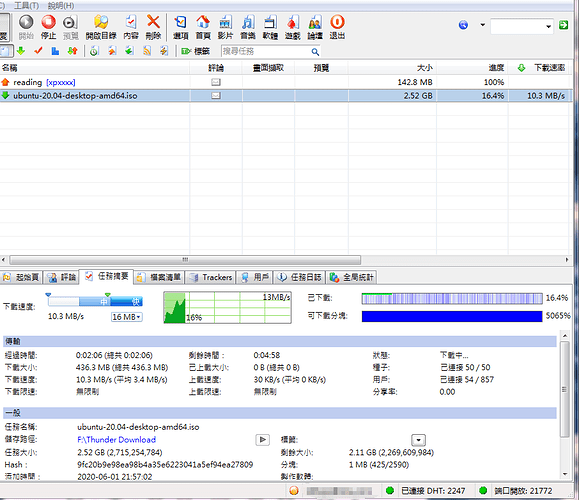The image size is (579, 500).
Task: Click the play button beside save path
Action: pyautogui.click(x=262, y=439)
